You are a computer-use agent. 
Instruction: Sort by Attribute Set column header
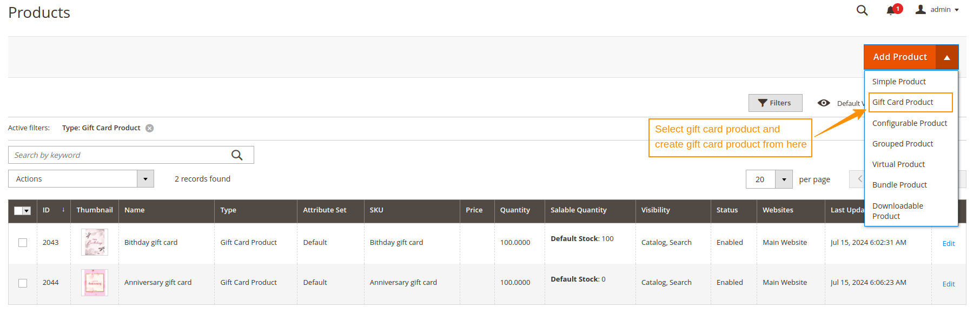330,210
